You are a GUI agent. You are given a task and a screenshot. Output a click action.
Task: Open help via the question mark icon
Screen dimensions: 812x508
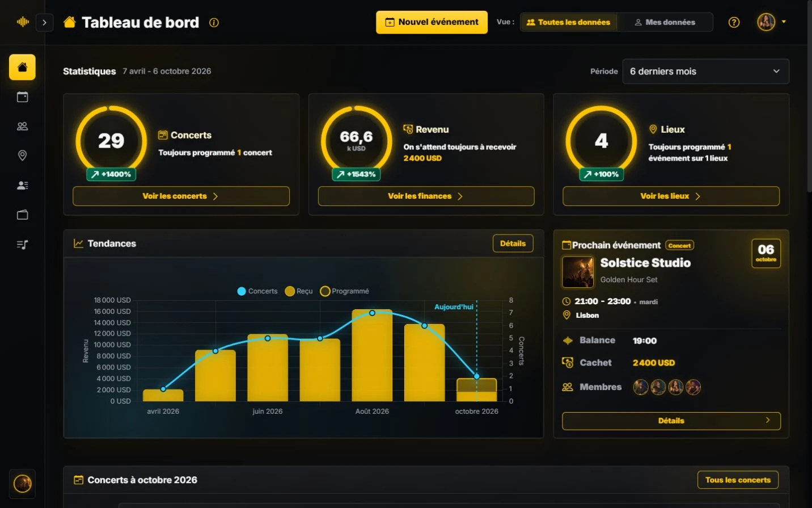pos(734,22)
